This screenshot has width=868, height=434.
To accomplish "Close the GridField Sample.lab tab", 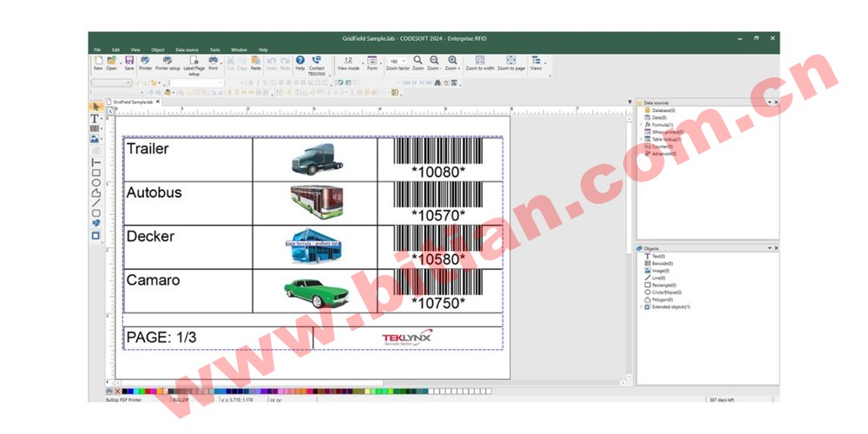I will coord(158,102).
